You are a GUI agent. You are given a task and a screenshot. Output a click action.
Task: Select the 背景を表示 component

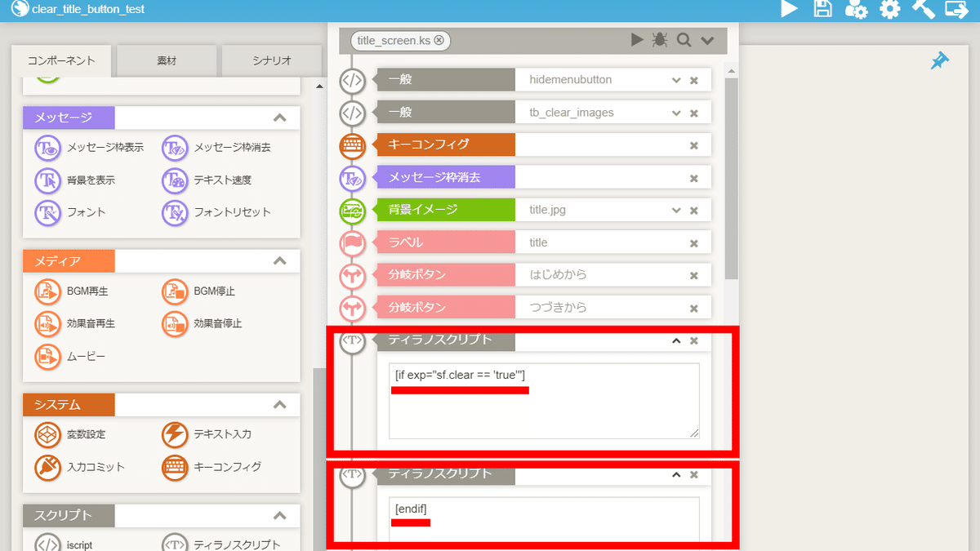75,180
